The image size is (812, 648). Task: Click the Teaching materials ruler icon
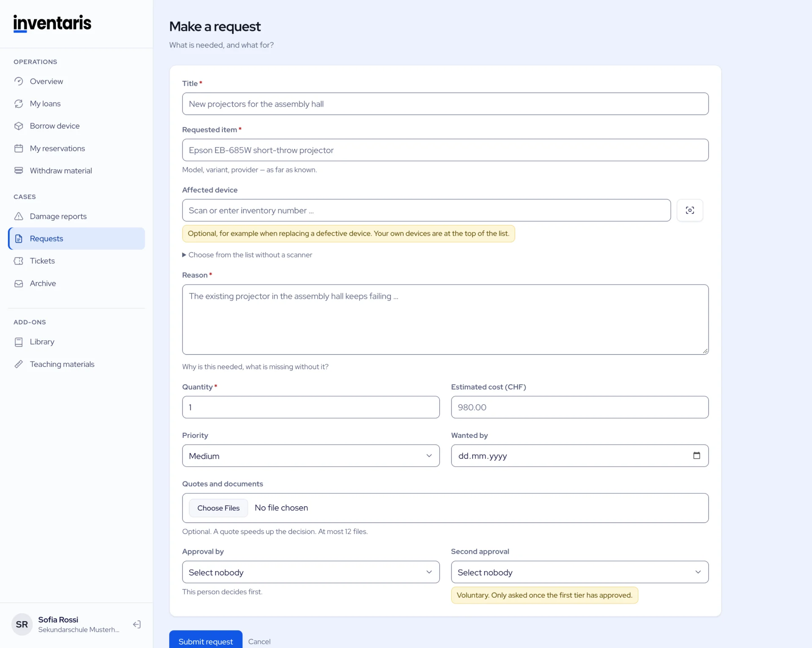coord(19,364)
